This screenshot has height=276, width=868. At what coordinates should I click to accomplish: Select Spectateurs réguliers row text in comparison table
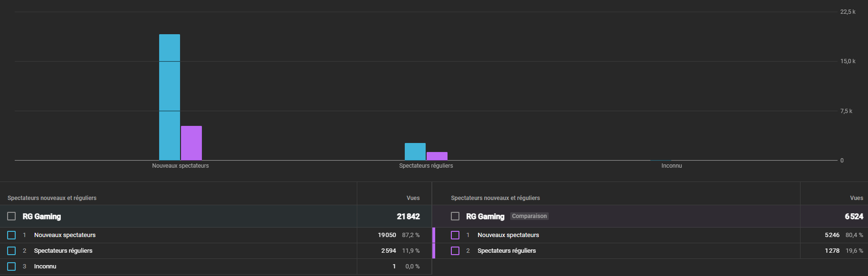pyautogui.click(x=506, y=251)
